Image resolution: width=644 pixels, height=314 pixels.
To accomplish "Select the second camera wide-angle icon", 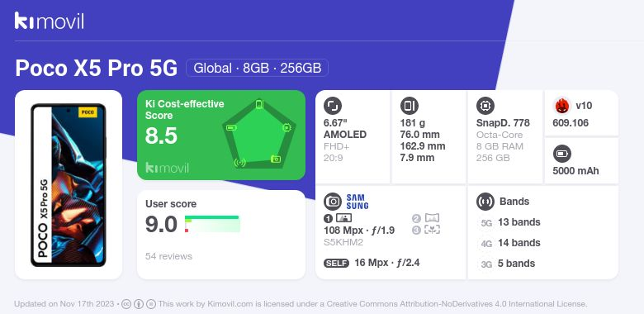I will (x=432, y=218).
